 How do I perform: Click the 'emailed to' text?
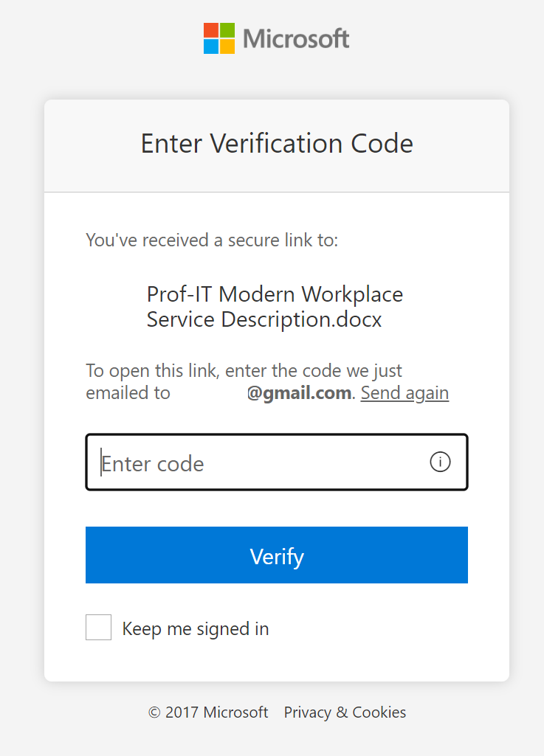coord(128,393)
